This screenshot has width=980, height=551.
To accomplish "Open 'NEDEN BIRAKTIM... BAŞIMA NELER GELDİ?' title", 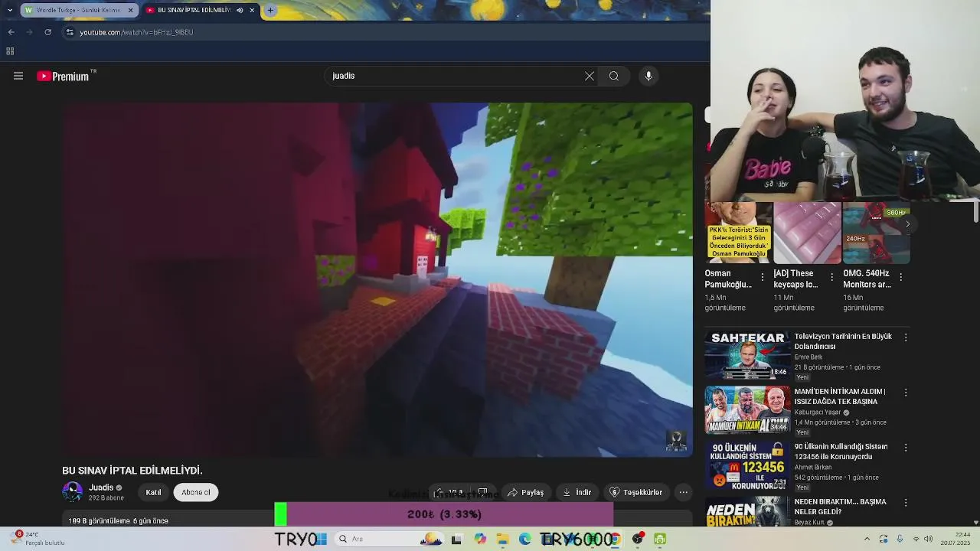I will click(x=840, y=507).
